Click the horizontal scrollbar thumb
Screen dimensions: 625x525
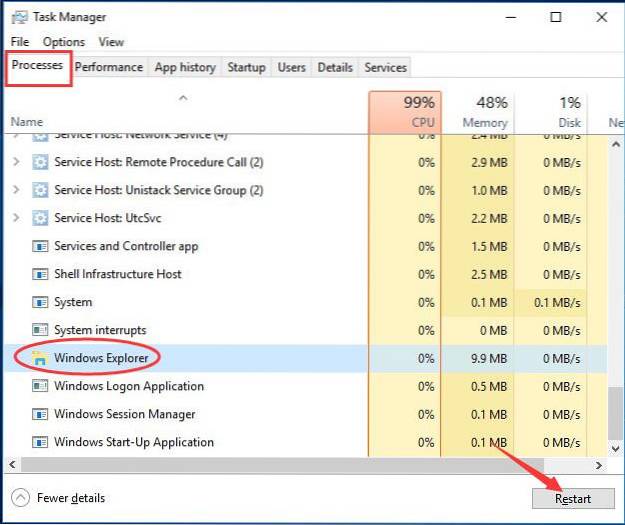[x=282, y=465]
